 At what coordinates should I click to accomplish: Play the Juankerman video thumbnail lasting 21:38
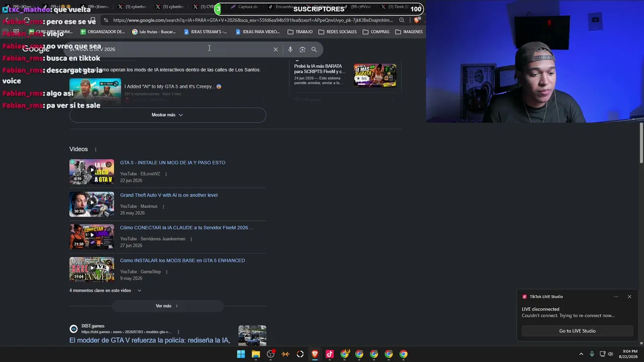pyautogui.click(x=92, y=237)
